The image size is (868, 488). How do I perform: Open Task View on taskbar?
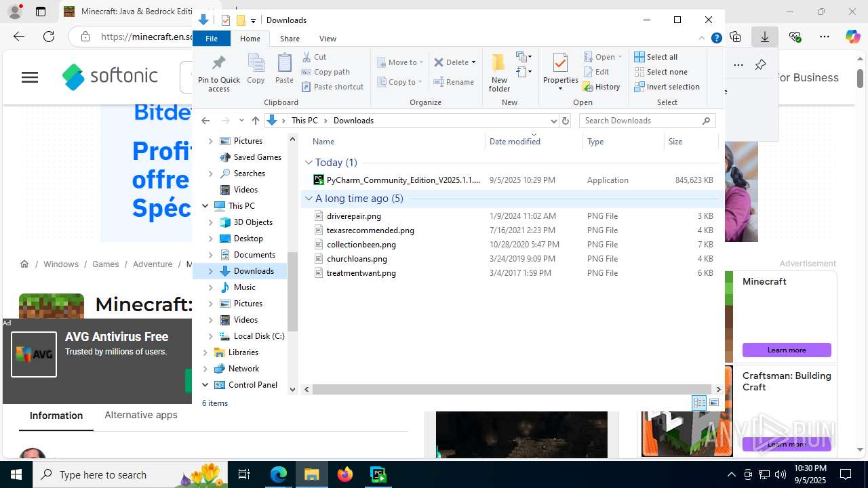click(x=245, y=474)
